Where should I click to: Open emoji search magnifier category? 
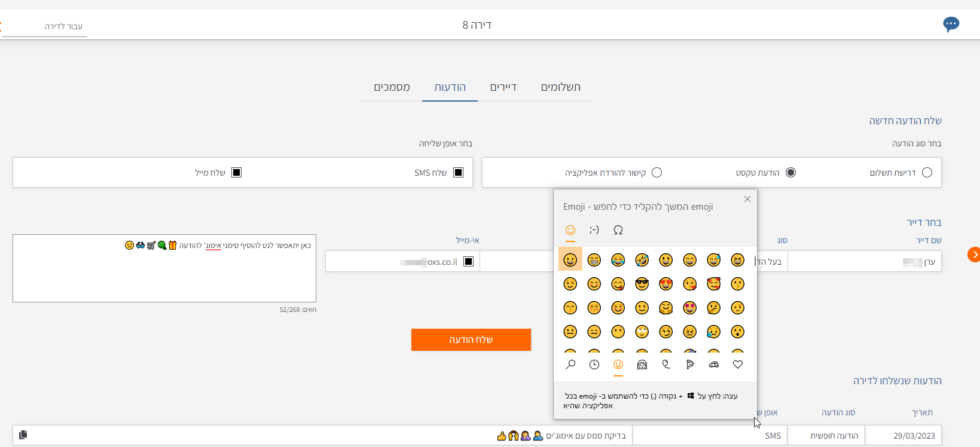point(570,365)
